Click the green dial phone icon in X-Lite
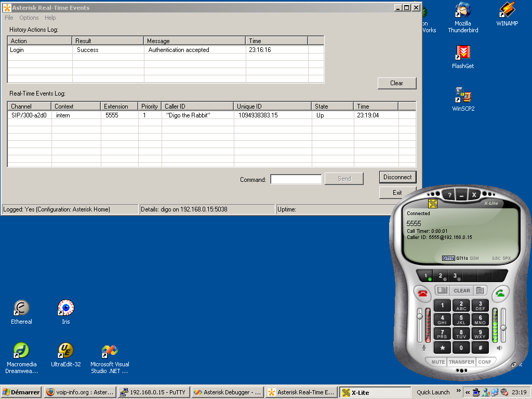Screen dimensions: 532x399 coord(500,293)
